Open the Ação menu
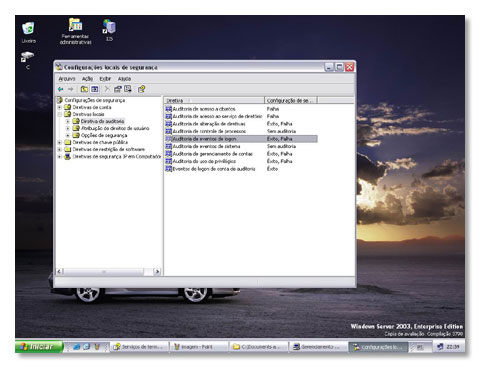This screenshot has height=368, width=480. pyautogui.click(x=87, y=79)
